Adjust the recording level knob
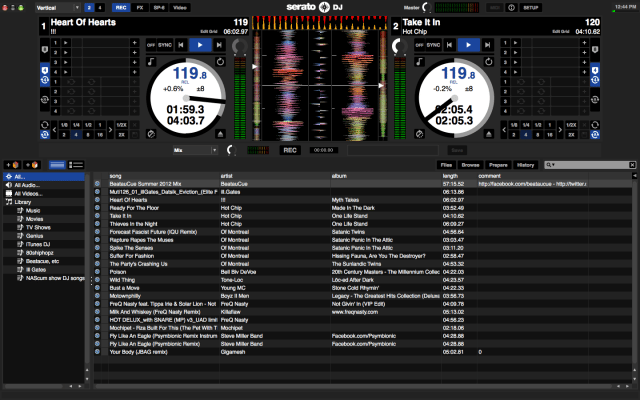Viewport: 640px width, 400px height. pyautogui.click(x=231, y=150)
